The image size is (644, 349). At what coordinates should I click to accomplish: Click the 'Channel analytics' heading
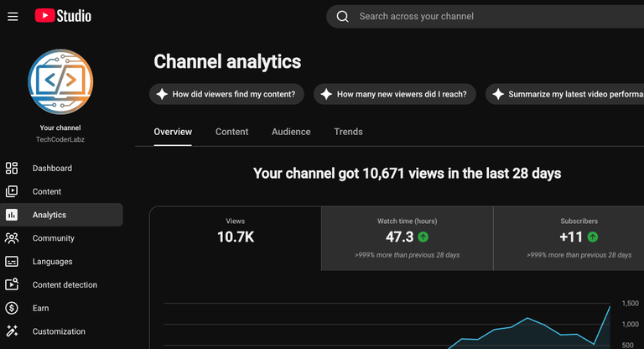[x=227, y=61]
